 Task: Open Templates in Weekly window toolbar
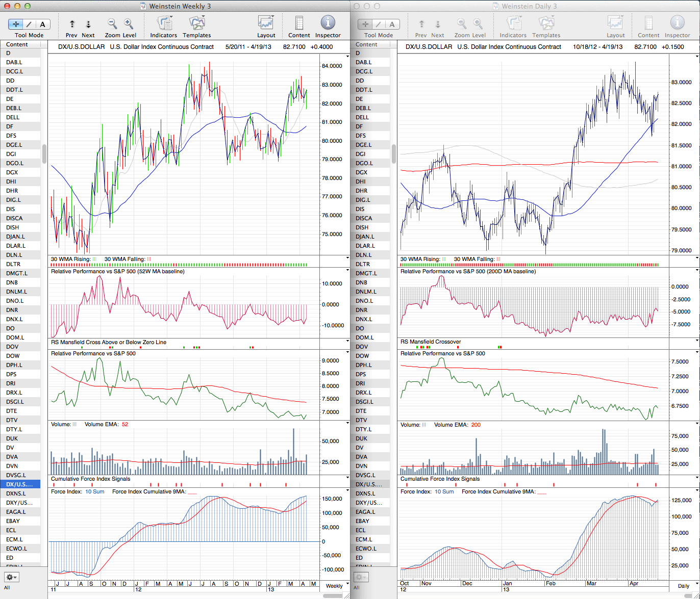point(196,24)
